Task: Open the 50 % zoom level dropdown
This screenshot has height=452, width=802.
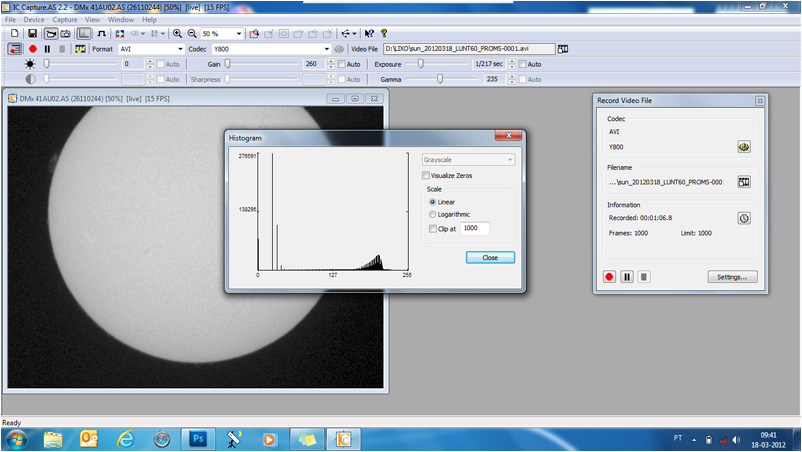Action: 240,33
